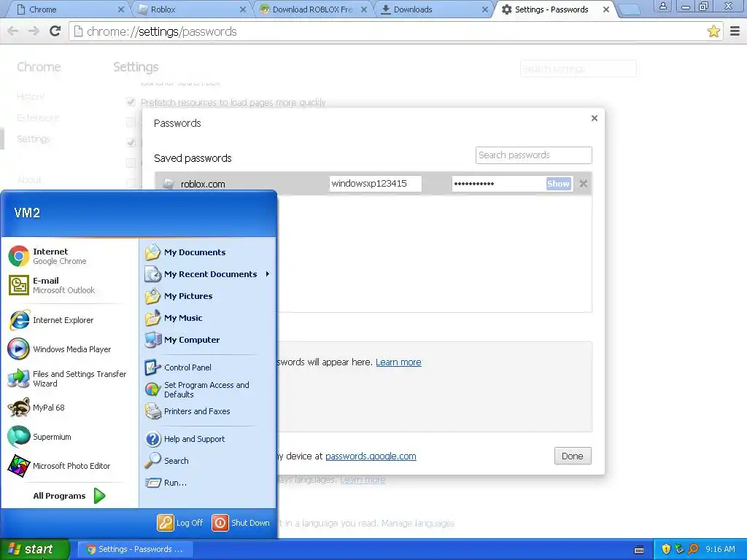747x560 pixels.
Task: Click the magnifier icon in system tray
Action: click(694, 549)
